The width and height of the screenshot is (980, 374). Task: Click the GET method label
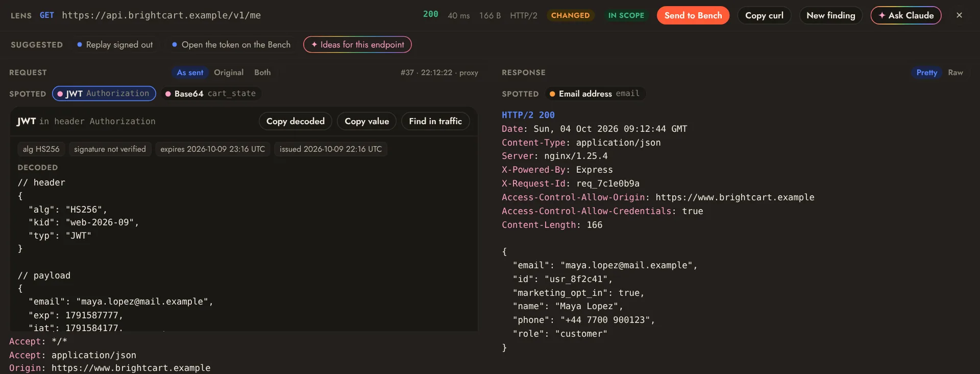tap(47, 15)
